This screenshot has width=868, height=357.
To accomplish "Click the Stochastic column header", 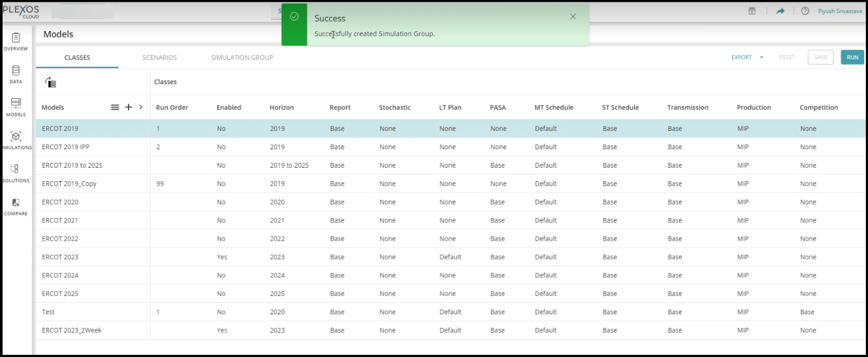I will point(395,107).
